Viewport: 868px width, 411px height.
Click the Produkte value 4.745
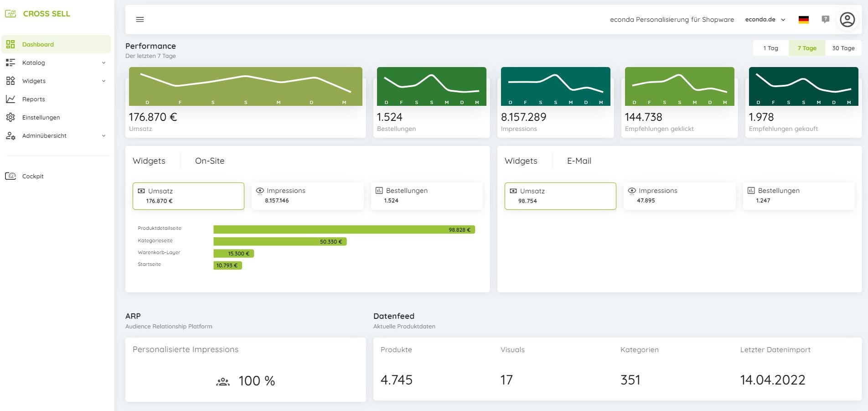tap(397, 380)
